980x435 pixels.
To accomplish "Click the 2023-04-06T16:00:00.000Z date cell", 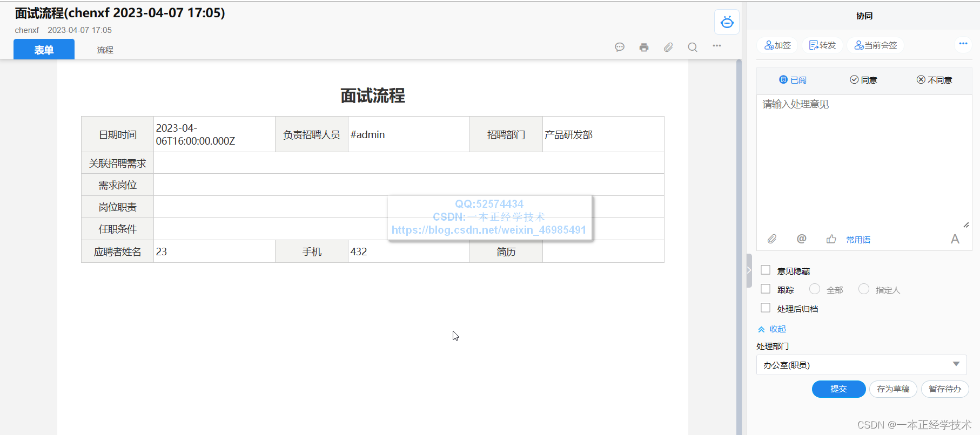I will point(214,134).
